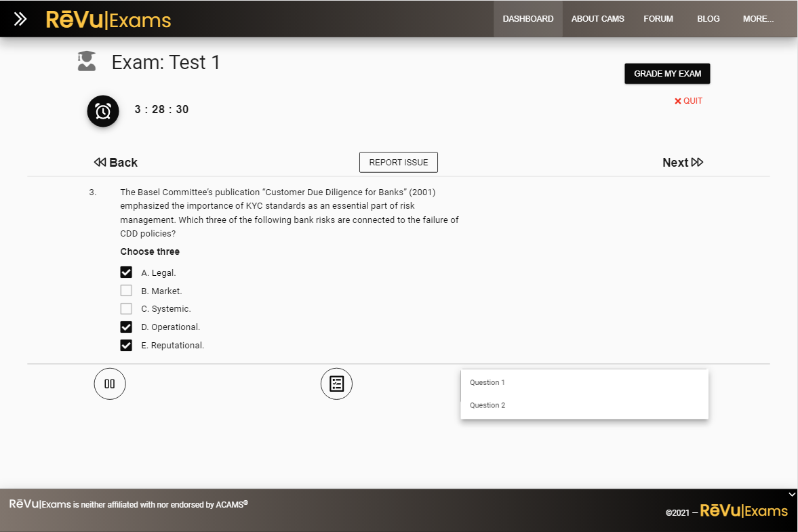Screen dimensions: 798x532
Task: Quit the exam via QUIT link
Action: coord(688,101)
